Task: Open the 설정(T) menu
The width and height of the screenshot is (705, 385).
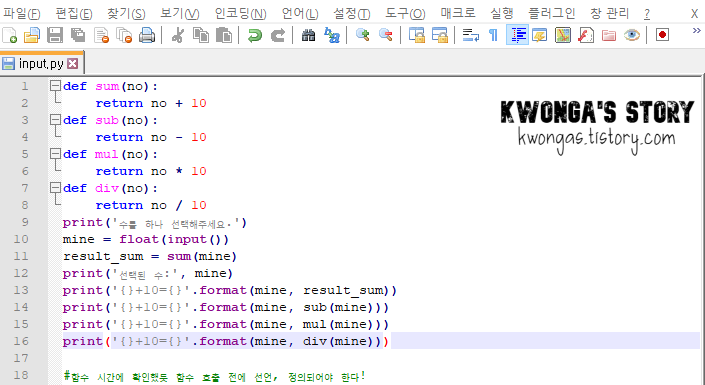Action: tap(352, 13)
